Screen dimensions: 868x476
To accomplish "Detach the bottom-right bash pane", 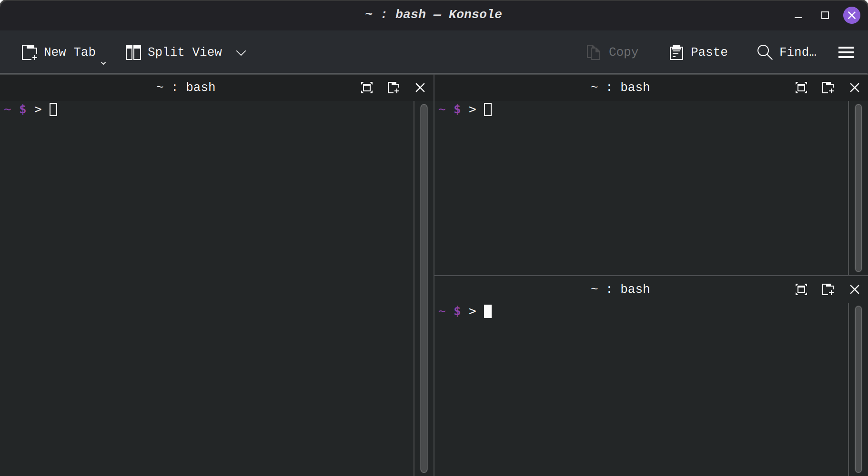I will (828, 289).
